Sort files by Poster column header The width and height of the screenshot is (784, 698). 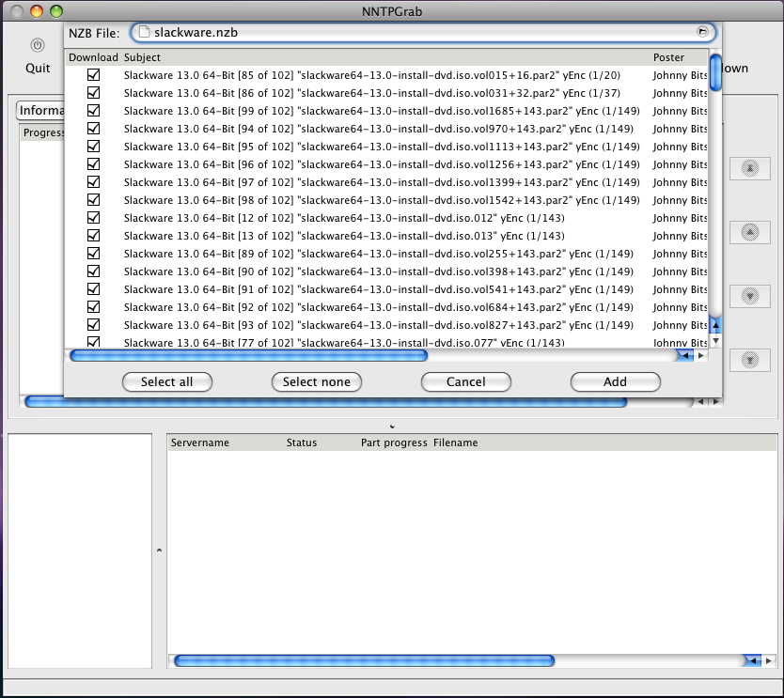[668, 57]
